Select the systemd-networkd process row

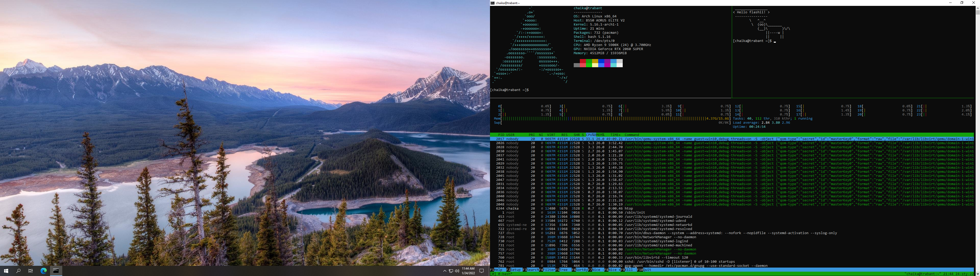(x=732, y=225)
